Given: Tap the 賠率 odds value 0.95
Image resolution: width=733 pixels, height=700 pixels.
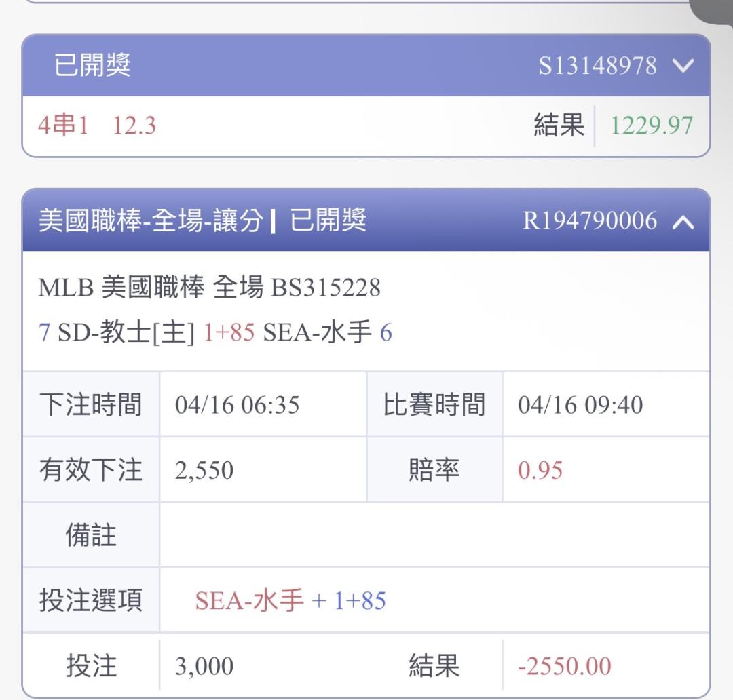Looking at the screenshot, I should (540, 470).
